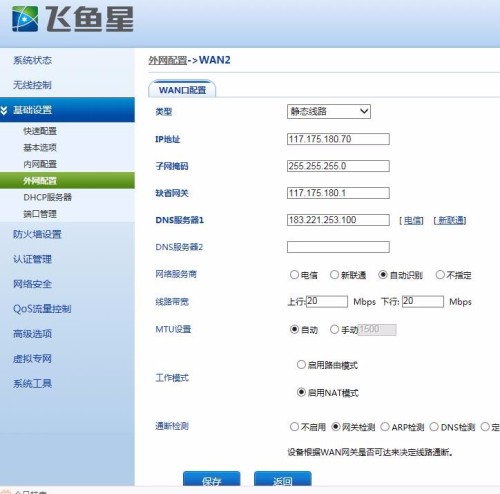Select the 电信 network provider radio

(294, 275)
